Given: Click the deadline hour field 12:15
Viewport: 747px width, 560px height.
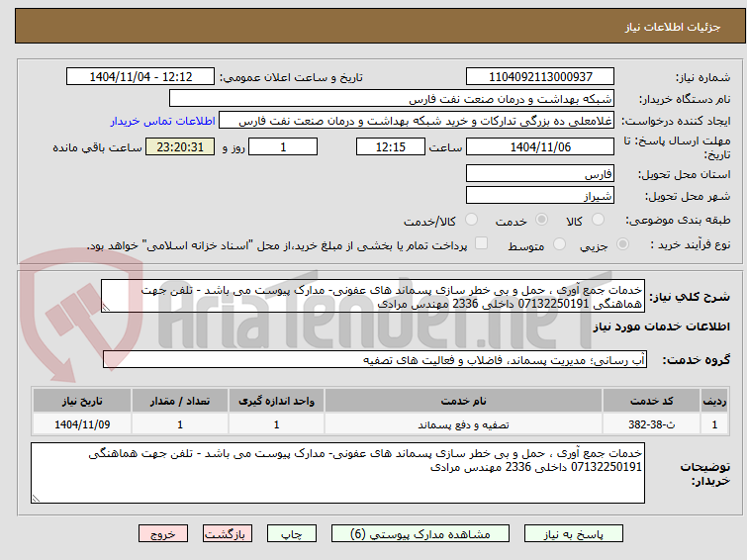Looking at the screenshot, I should pyautogui.click(x=391, y=146).
